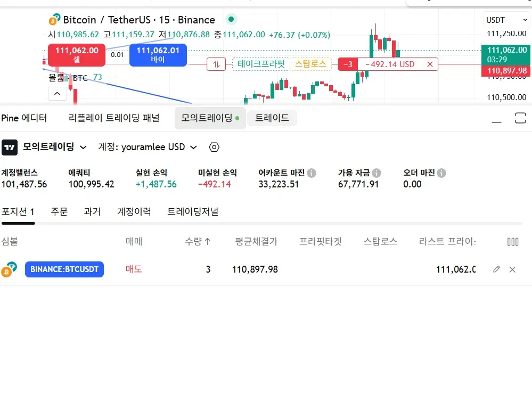This screenshot has height=402, width=532.
Task: Click the green market status dot
Action: click(231, 19)
